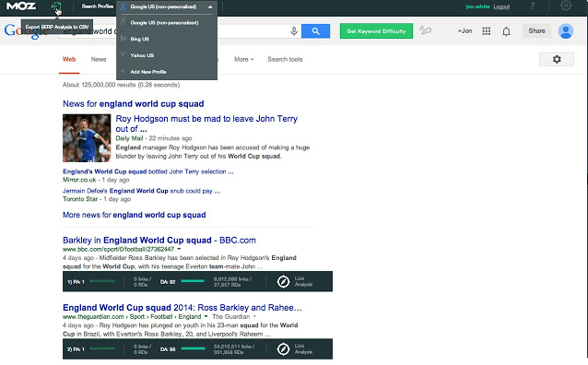Image resolution: width=588 pixels, height=365 pixels.
Task: Open the Barkley in England World Cup squad link
Action: pos(159,240)
